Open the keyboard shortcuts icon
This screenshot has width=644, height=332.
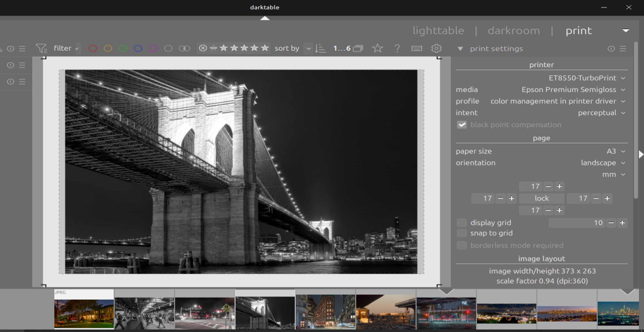click(417, 48)
